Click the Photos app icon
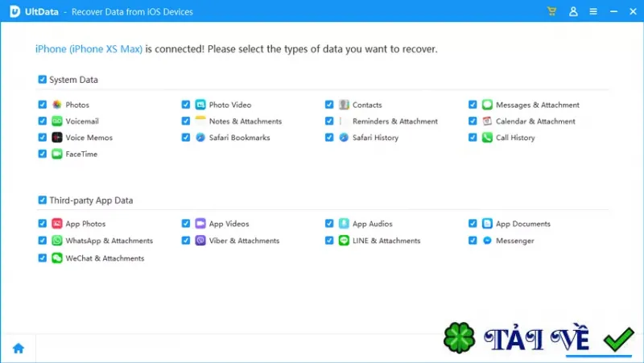 pyautogui.click(x=56, y=105)
